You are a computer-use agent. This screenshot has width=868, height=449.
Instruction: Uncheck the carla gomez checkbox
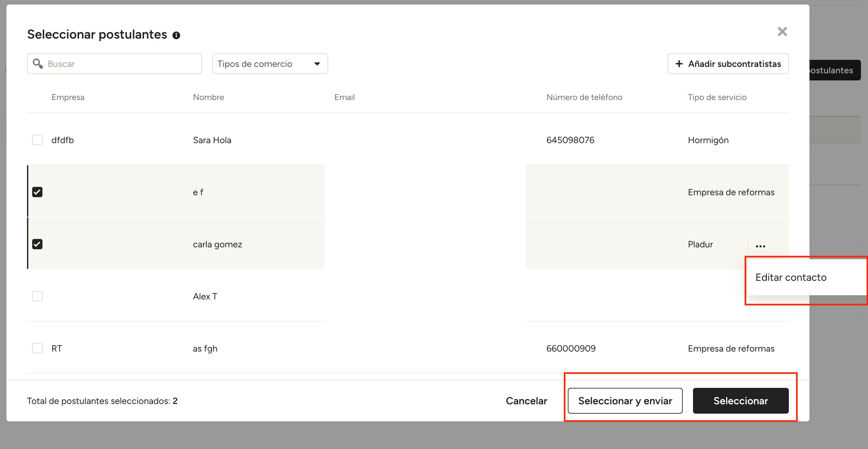tap(37, 244)
